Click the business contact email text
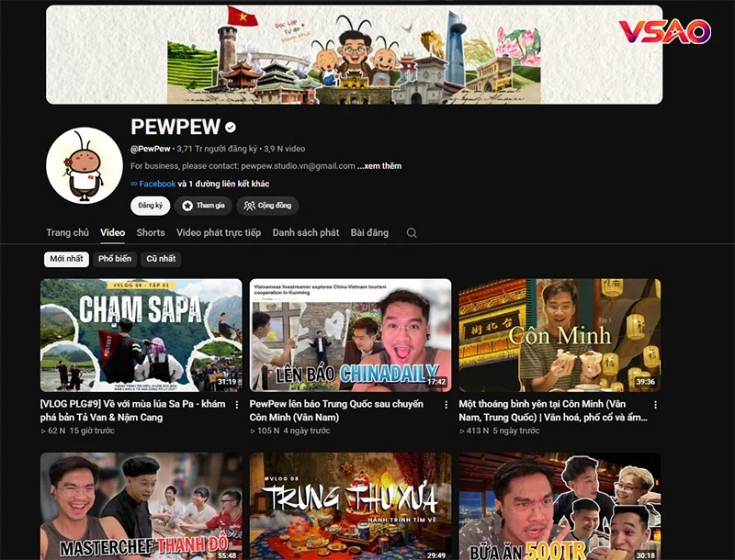Screen dimensions: 735x560 [x=298, y=166]
